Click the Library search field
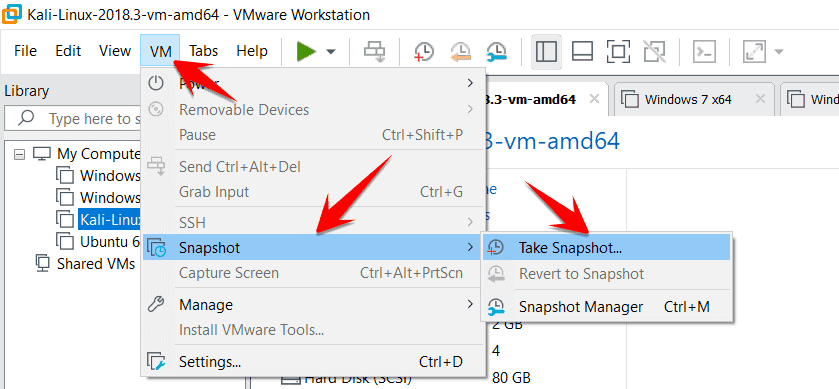Screen dimensions: 839x389 pos(72,118)
